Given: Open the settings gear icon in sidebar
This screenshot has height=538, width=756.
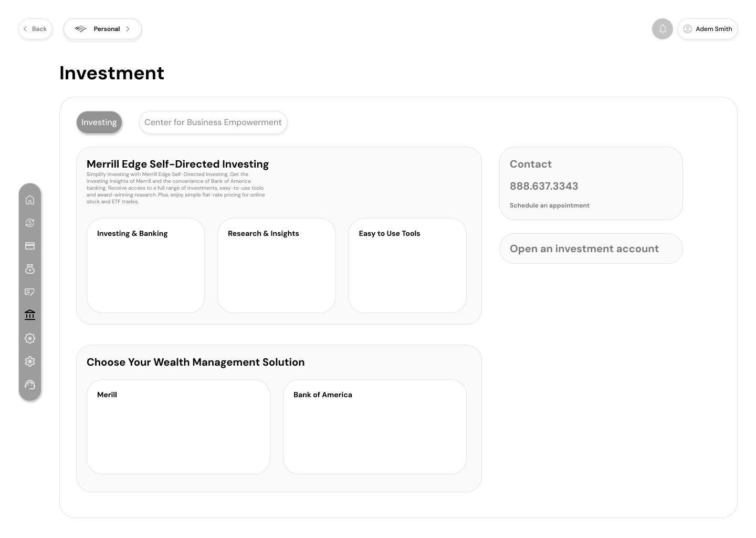Looking at the screenshot, I should pyautogui.click(x=30, y=361).
